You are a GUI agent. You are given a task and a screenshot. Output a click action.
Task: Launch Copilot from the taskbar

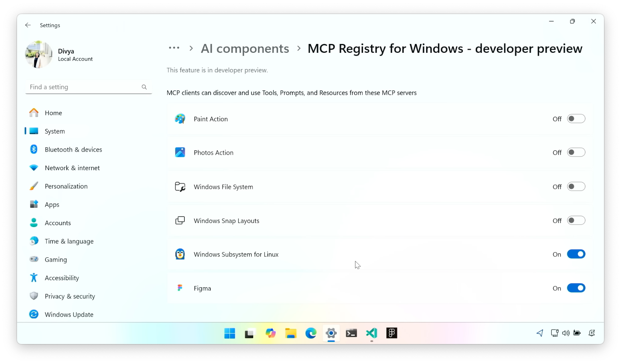click(x=271, y=333)
